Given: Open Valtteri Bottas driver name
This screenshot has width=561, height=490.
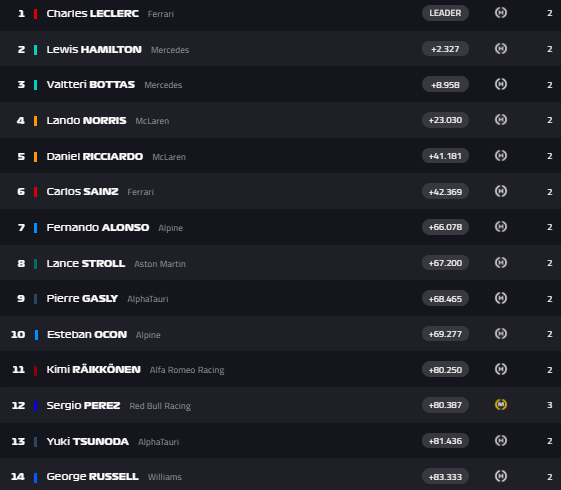Looking at the screenshot, I should (x=91, y=84).
